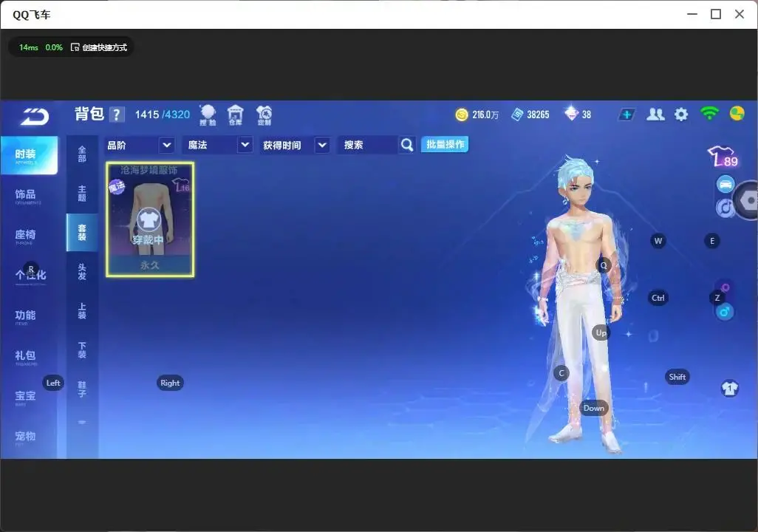The image size is (758, 532).
Task: Click the 搜索 search input field
Action: [x=368, y=145]
